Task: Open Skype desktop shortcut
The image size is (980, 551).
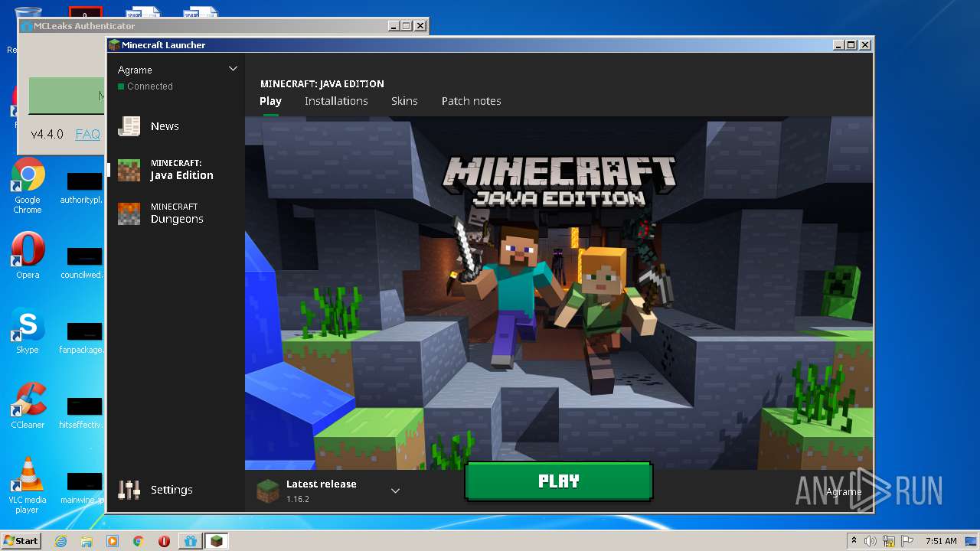Action: tap(28, 331)
